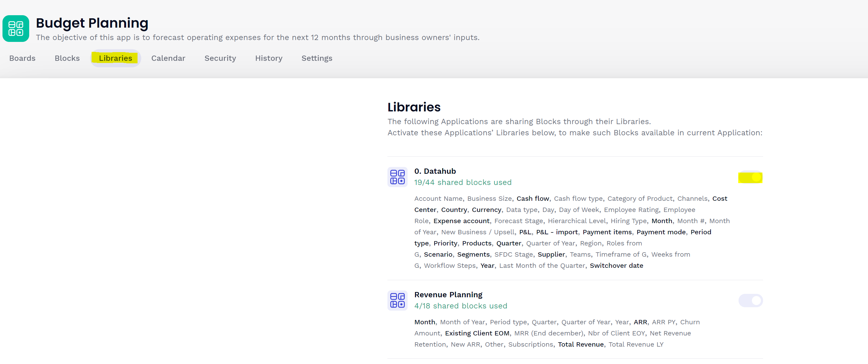Click the Country block in Datahub
Viewport: 868px width, 364px height.
454,210
